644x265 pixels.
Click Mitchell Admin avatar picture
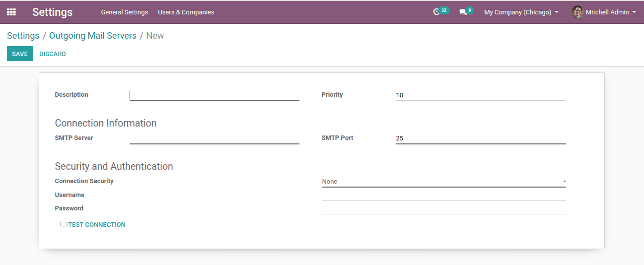(577, 12)
